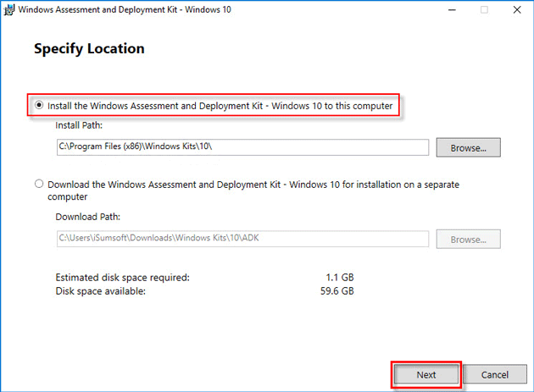
Task: Click the 1.1 GB required space value
Action: pyautogui.click(x=338, y=278)
